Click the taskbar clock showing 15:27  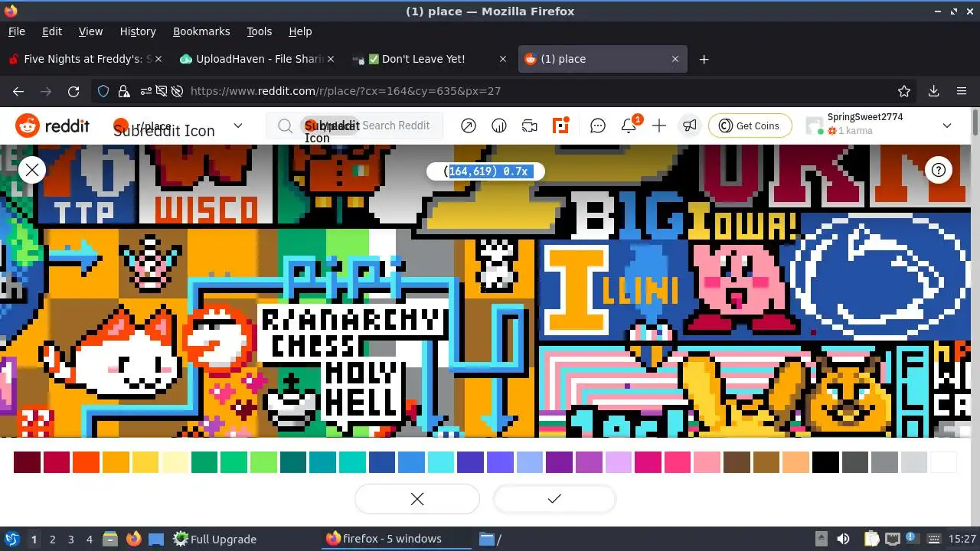pos(962,539)
